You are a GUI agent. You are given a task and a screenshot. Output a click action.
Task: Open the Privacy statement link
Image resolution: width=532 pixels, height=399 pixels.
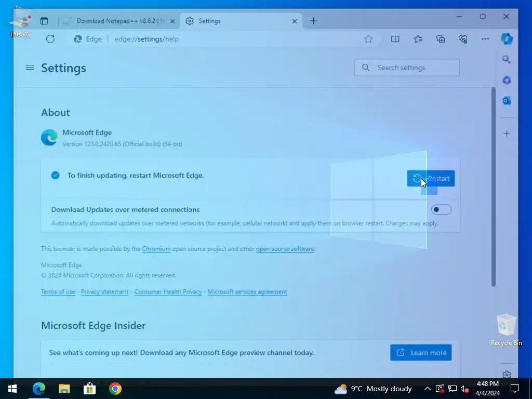pyautogui.click(x=104, y=292)
